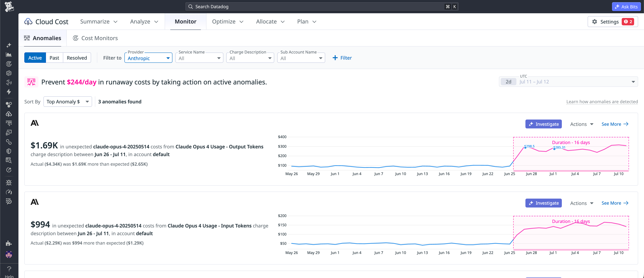This screenshot has width=644, height=278.
Task: Open Learn how anomalies are detected link
Action: (x=602, y=102)
